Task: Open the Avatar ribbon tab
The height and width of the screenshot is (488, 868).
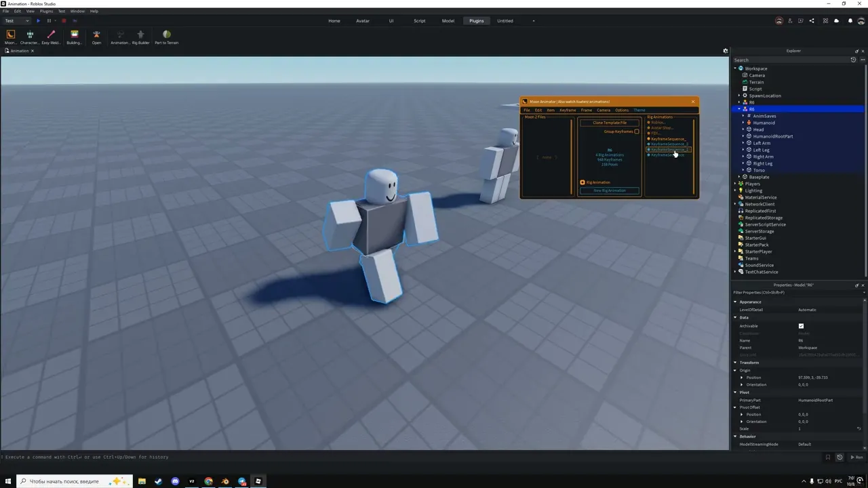Action: click(x=363, y=21)
